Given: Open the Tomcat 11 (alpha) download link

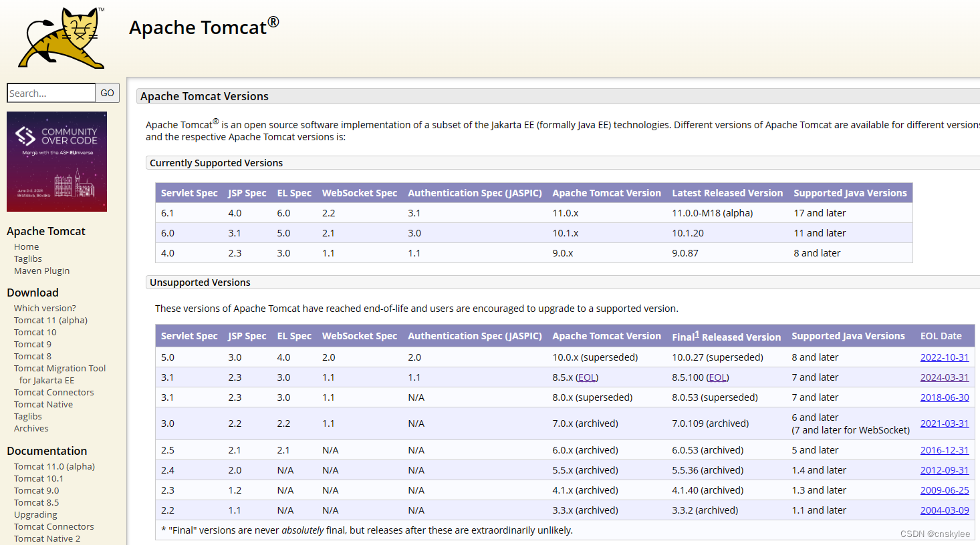Looking at the screenshot, I should click(x=50, y=320).
